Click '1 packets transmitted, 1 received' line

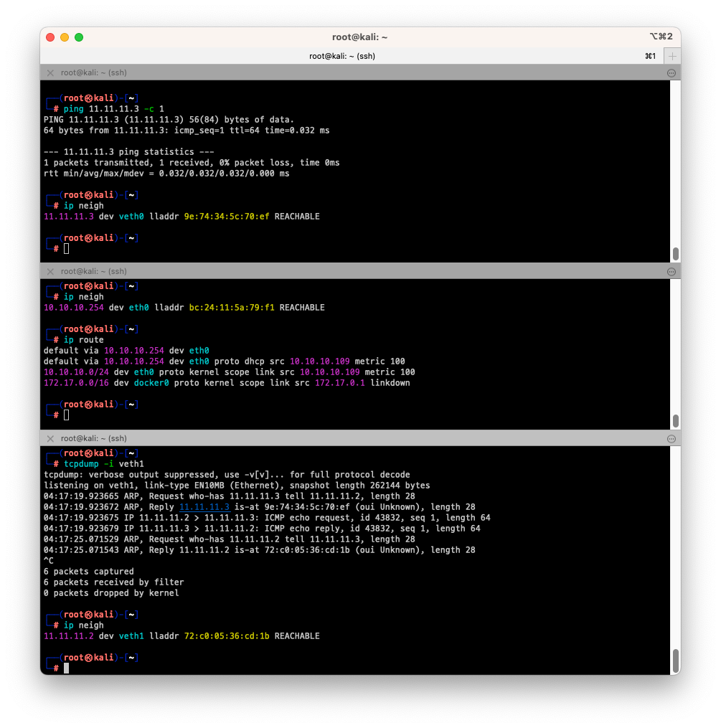[192, 163]
